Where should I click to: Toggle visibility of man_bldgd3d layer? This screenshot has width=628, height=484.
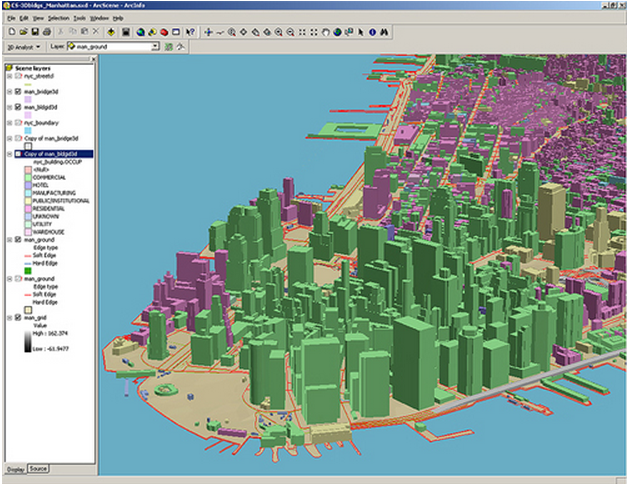[x=18, y=107]
